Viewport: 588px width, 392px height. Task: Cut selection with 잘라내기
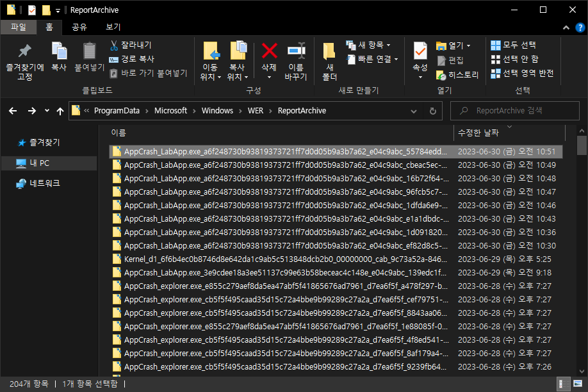pyautogui.click(x=131, y=45)
